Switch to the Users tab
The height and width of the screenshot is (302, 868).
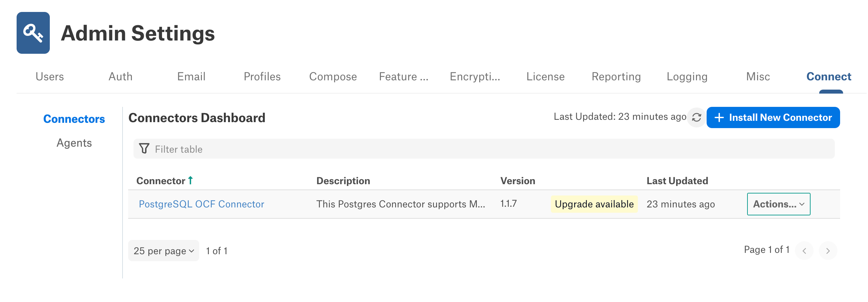(x=50, y=77)
